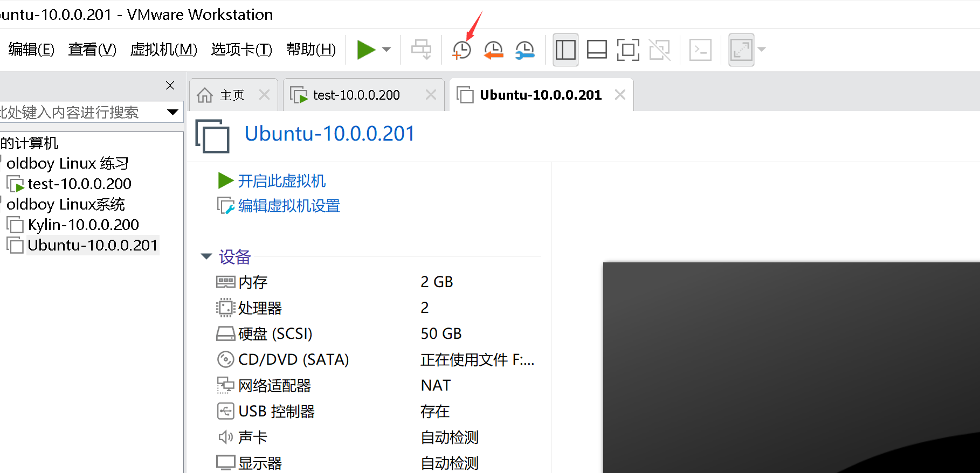Viewport: 980px width, 473px height.
Task: Click the Ubuntu-10.0.0.201 page title
Action: pos(329,134)
